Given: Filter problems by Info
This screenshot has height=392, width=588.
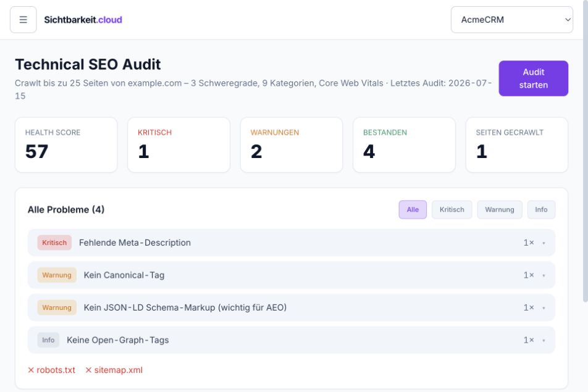Looking at the screenshot, I should coord(541,209).
